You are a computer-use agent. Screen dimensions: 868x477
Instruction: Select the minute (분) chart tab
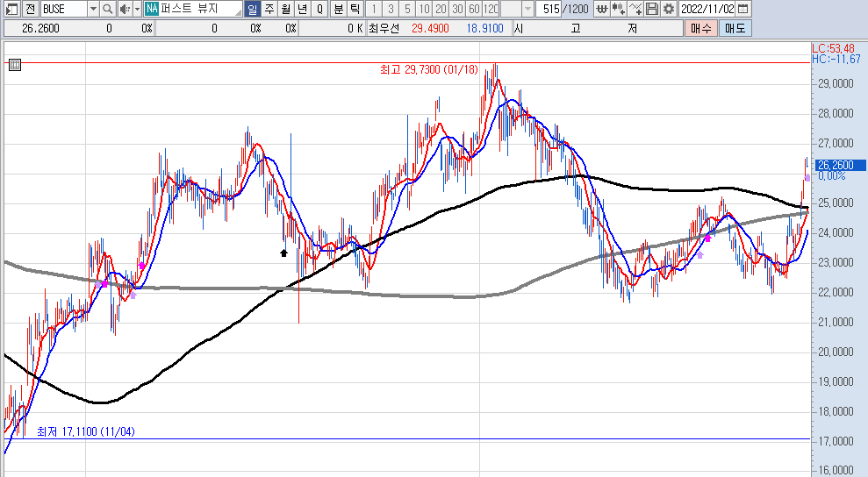pyautogui.click(x=338, y=9)
